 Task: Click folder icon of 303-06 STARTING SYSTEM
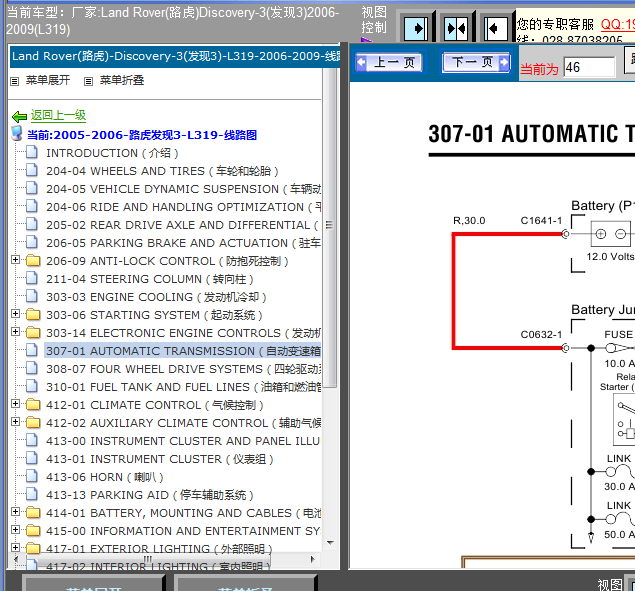[33, 314]
